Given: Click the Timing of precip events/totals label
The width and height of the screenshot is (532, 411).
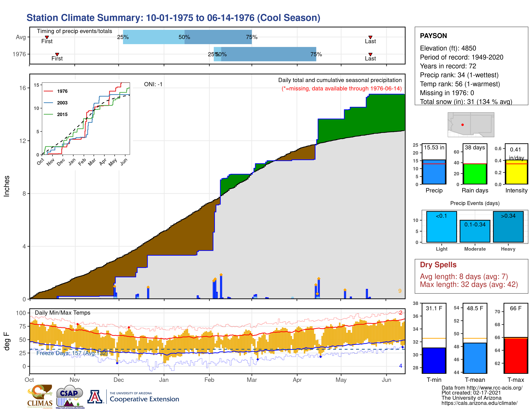Looking at the screenshot, I should (74, 31).
